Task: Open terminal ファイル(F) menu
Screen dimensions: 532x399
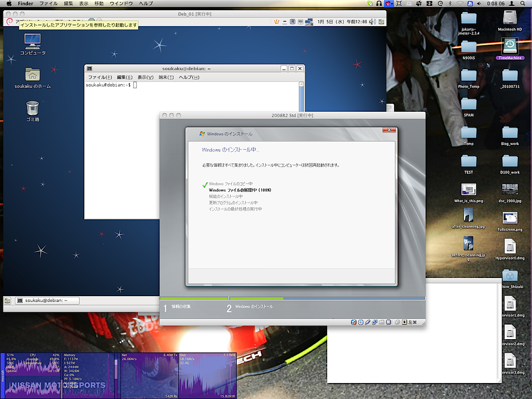Action: pyautogui.click(x=99, y=77)
